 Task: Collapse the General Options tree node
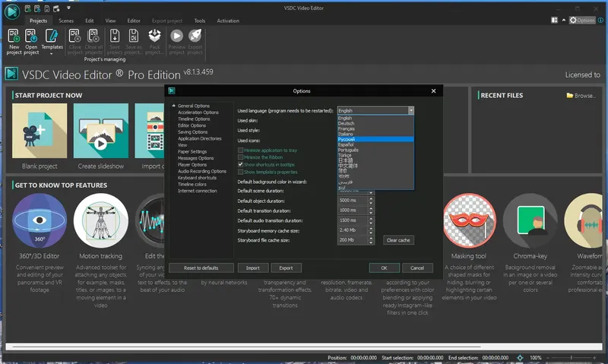174,106
